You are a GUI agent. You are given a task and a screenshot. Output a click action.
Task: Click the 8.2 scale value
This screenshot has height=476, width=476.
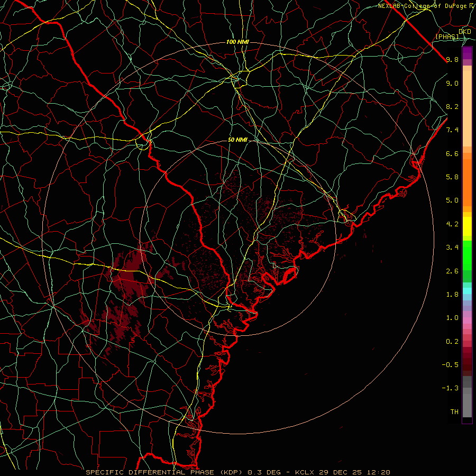tap(452, 106)
